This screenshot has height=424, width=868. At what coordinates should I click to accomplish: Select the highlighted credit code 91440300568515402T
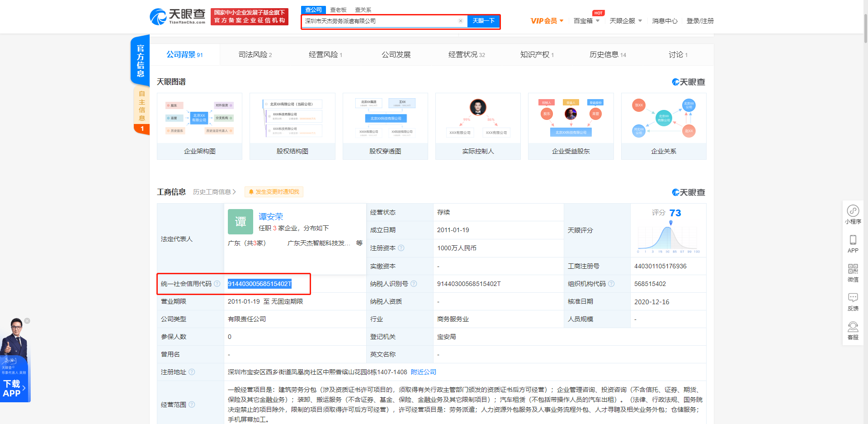pos(259,284)
